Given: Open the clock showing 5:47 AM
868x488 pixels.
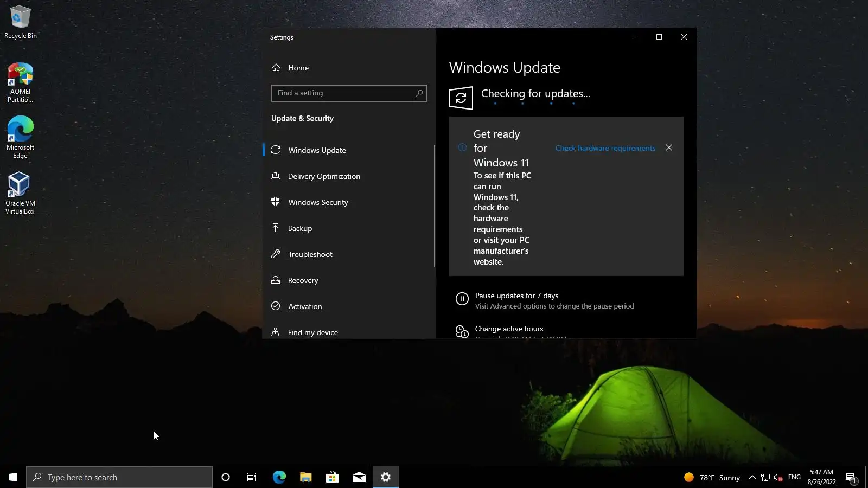Looking at the screenshot, I should [821, 477].
